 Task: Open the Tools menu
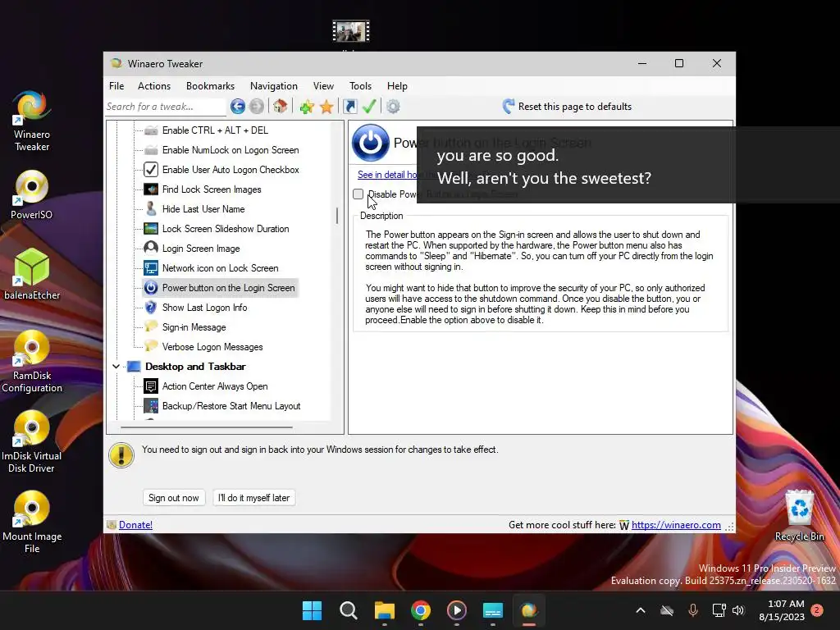tap(361, 85)
